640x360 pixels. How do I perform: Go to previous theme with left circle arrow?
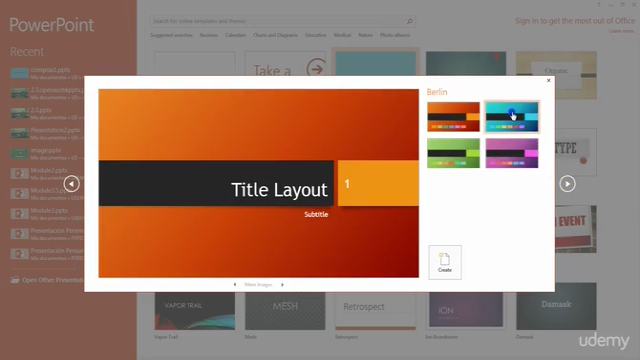(71, 184)
